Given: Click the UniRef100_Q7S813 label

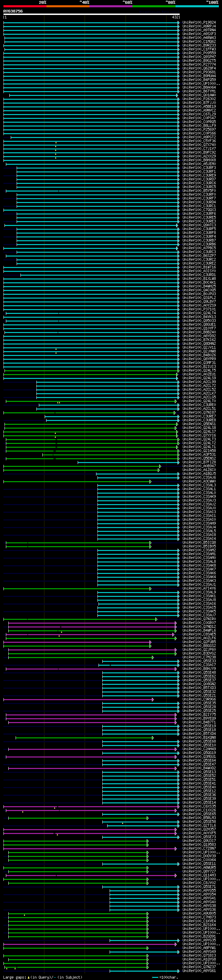Looking at the screenshot, I should click(199, 956).
